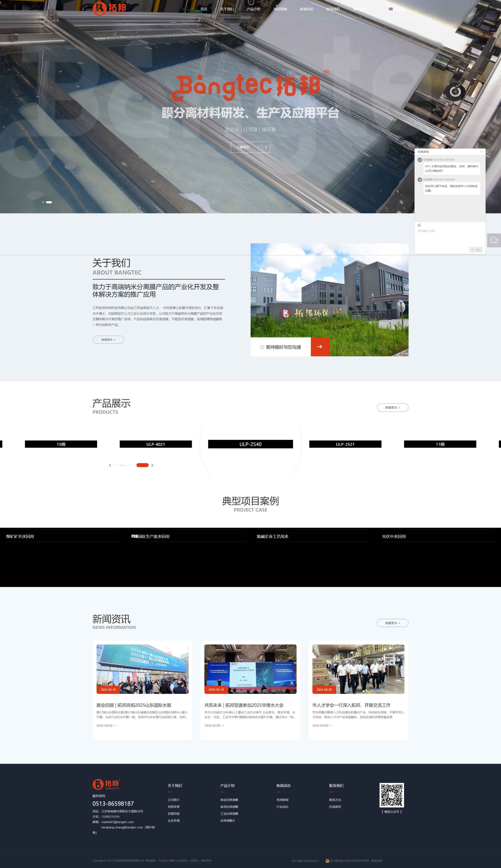This screenshot has height=868, width=501.
Task: Select the 15圈 product item
Action: point(61,444)
